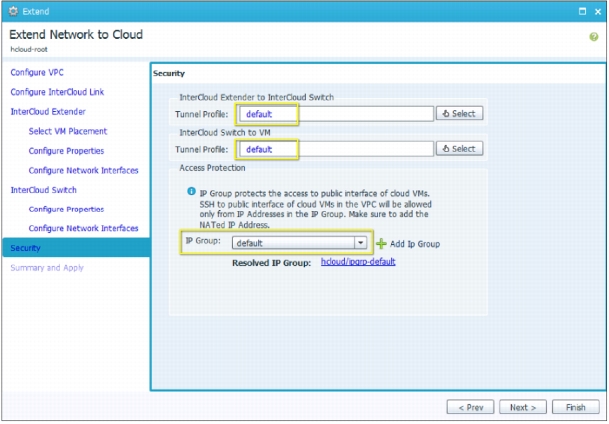Screen dimensions: 609x424
Task: Go to Summary and Apply step
Action: [47, 268]
